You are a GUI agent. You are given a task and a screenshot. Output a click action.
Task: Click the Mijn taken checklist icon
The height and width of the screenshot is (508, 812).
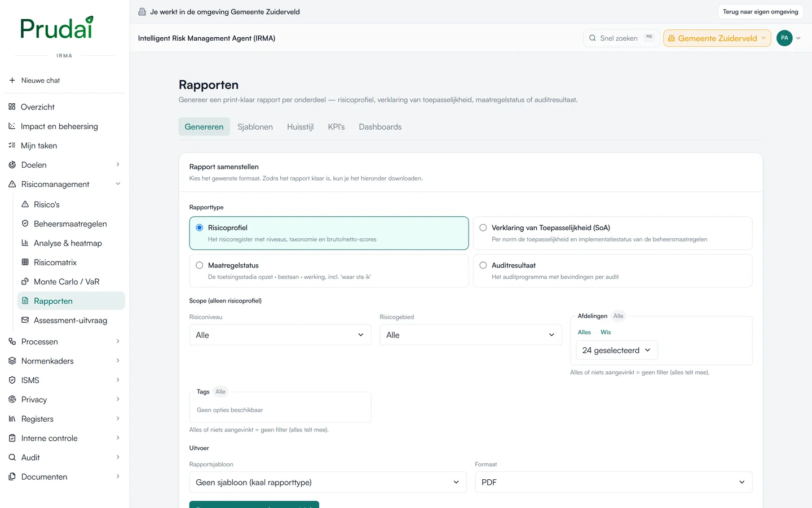pyautogui.click(x=12, y=145)
